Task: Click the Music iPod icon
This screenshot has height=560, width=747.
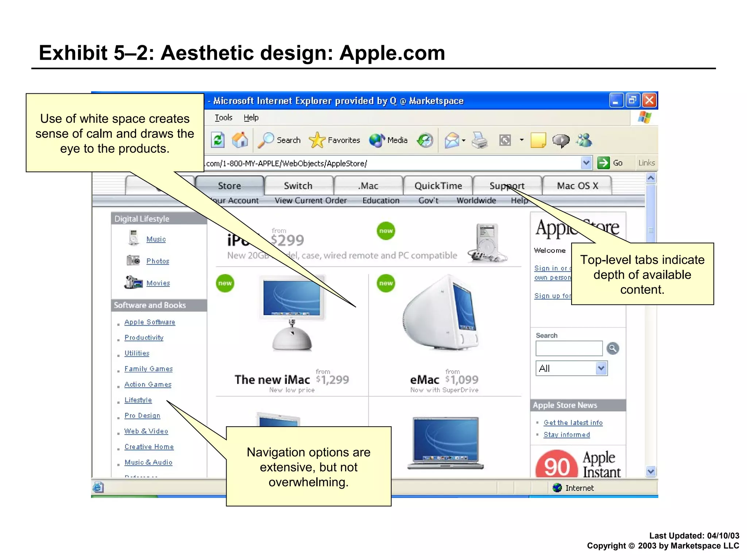Action: (133, 238)
